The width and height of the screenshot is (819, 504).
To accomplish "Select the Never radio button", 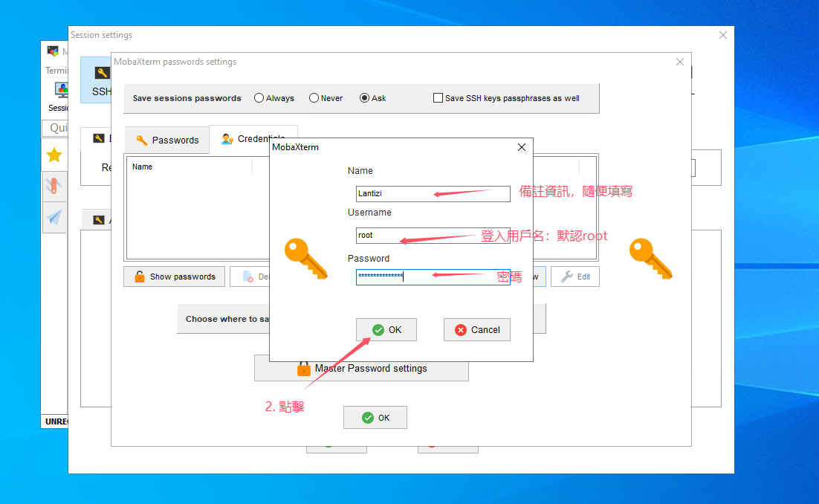I will point(314,98).
